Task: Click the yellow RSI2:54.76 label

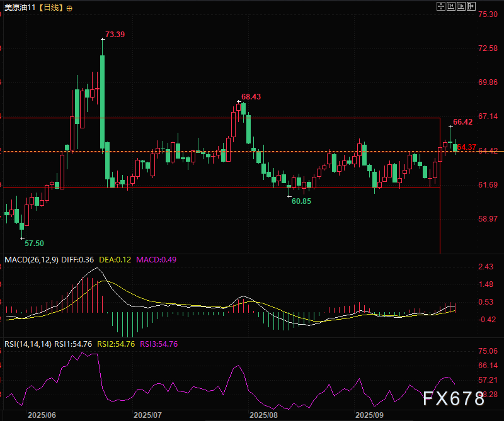Action: coord(117,344)
